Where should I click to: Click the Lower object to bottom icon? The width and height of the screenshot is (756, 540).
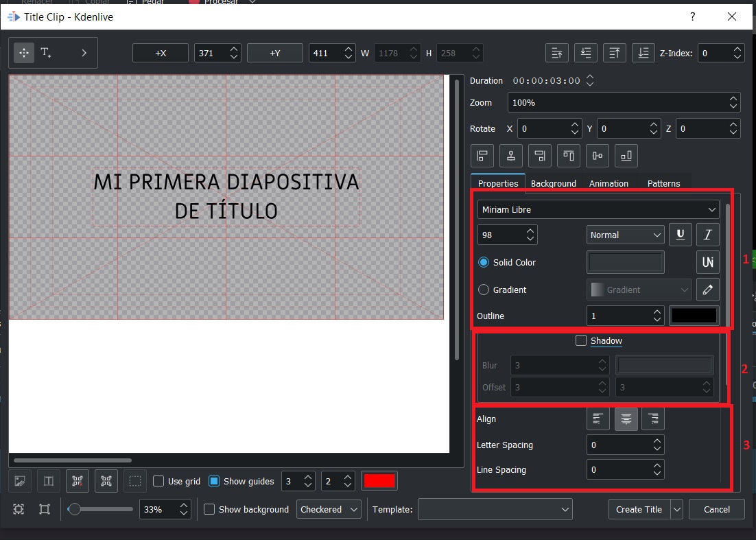point(643,53)
